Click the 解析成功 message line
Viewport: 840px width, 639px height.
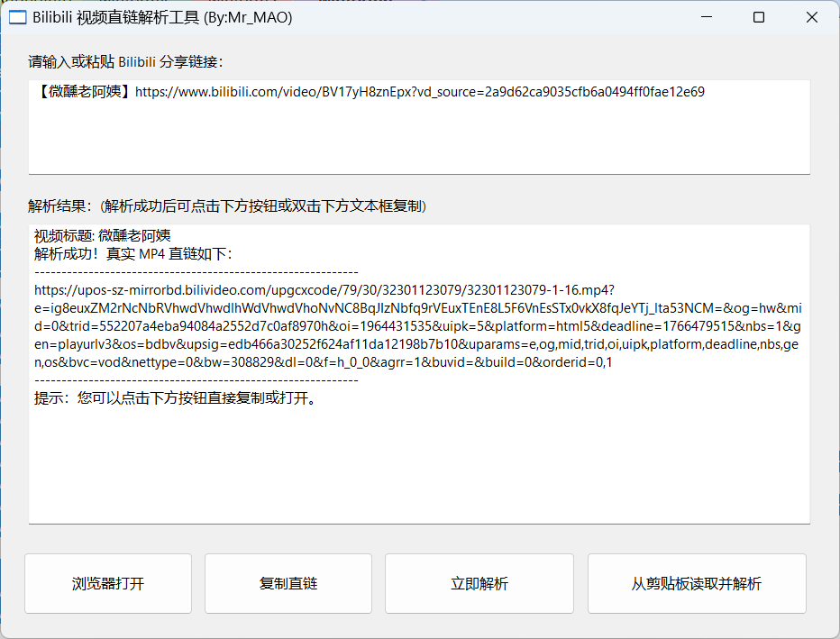pyautogui.click(x=132, y=253)
